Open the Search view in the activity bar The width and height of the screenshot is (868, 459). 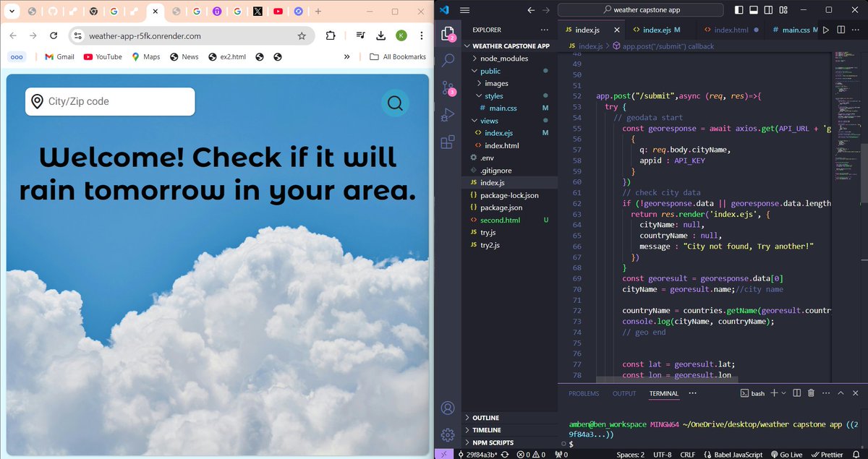pyautogui.click(x=447, y=61)
